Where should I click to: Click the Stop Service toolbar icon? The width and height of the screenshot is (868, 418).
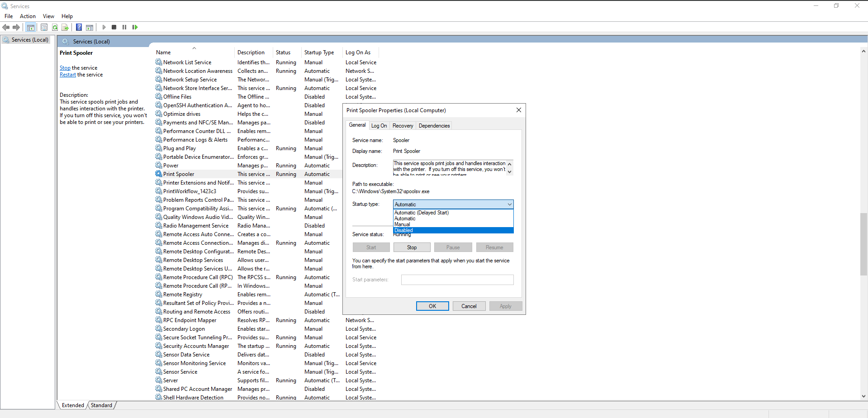tap(114, 28)
